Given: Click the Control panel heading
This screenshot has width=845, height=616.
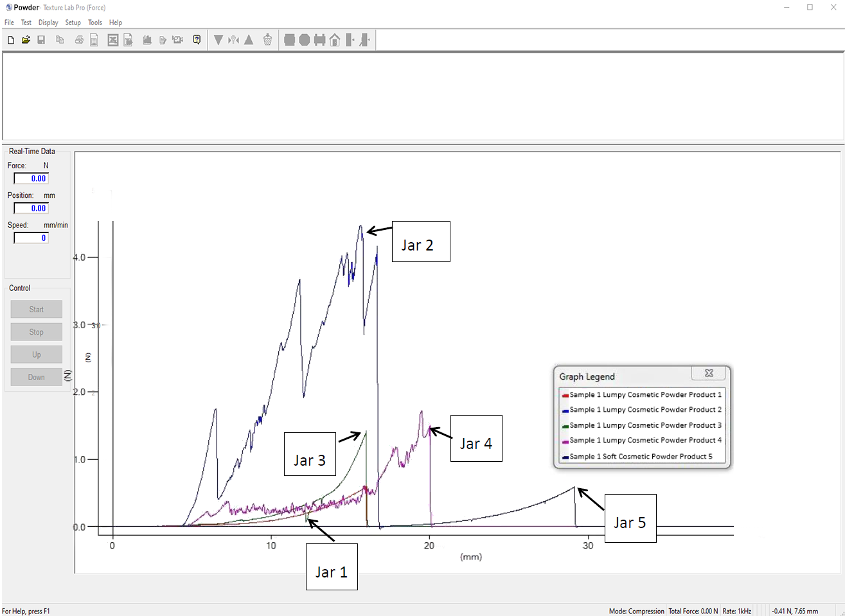Looking at the screenshot, I should click(x=20, y=288).
